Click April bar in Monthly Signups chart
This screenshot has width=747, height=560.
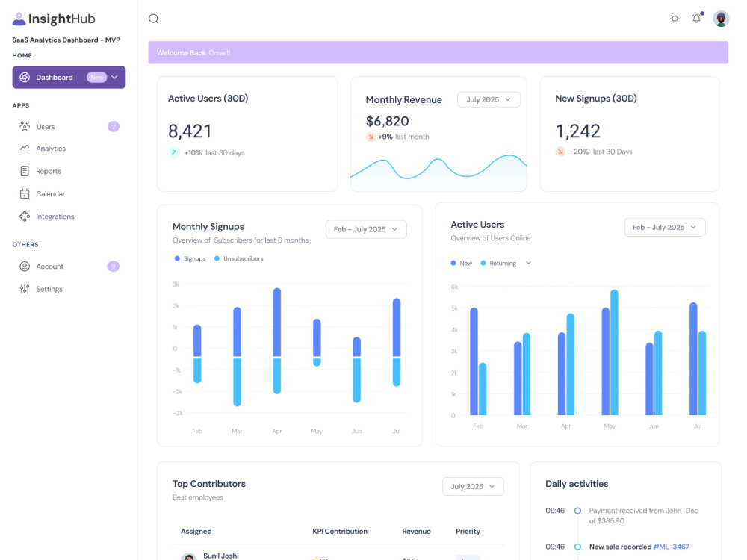tap(277, 323)
